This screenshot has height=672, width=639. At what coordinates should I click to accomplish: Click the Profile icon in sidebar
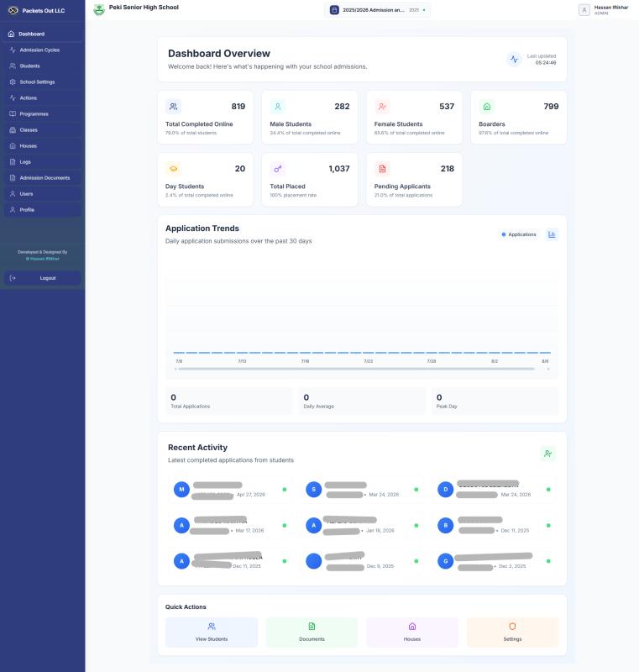tap(13, 209)
